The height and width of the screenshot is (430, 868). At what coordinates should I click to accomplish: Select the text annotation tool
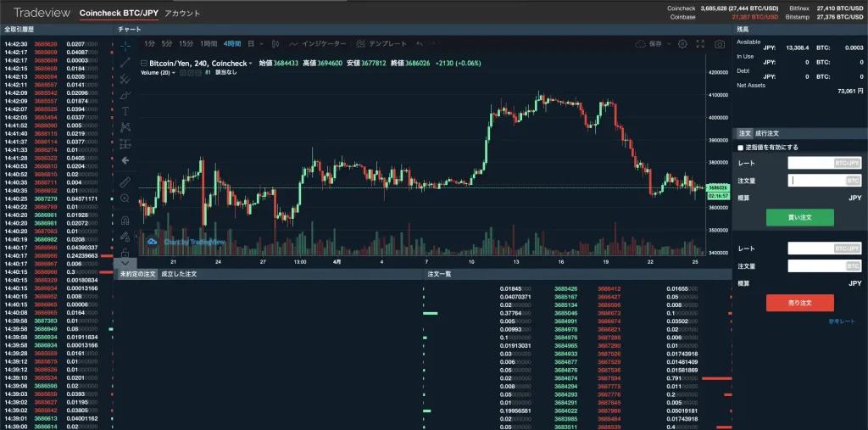click(x=125, y=111)
